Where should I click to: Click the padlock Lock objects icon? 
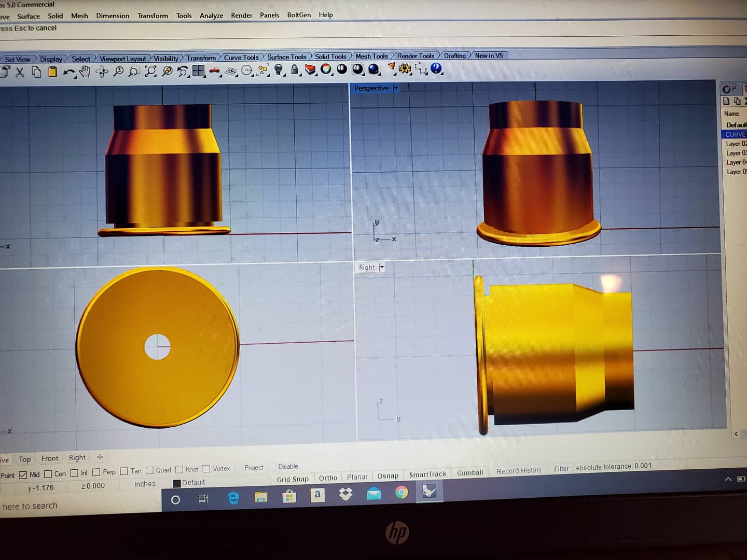[x=295, y=69]
